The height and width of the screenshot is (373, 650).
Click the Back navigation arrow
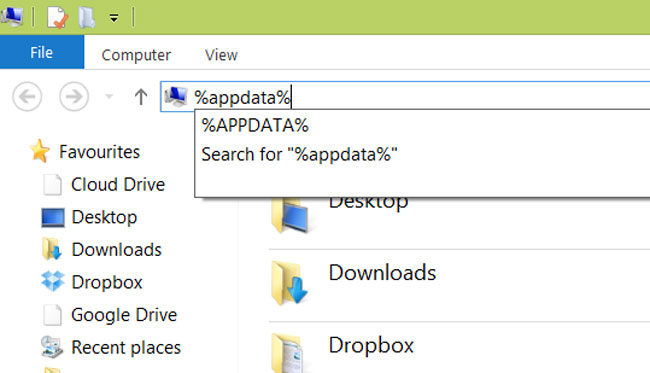click(x=27, y=97)
